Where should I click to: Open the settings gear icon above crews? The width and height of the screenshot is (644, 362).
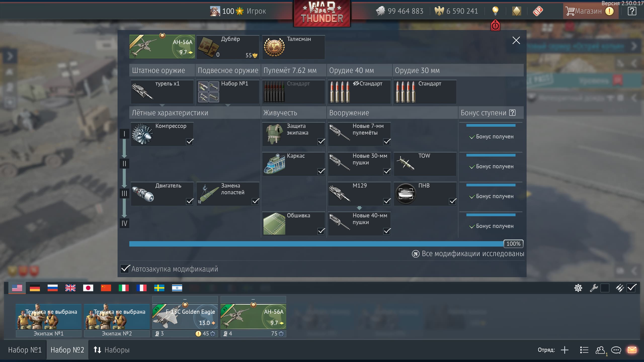point(578,288)
